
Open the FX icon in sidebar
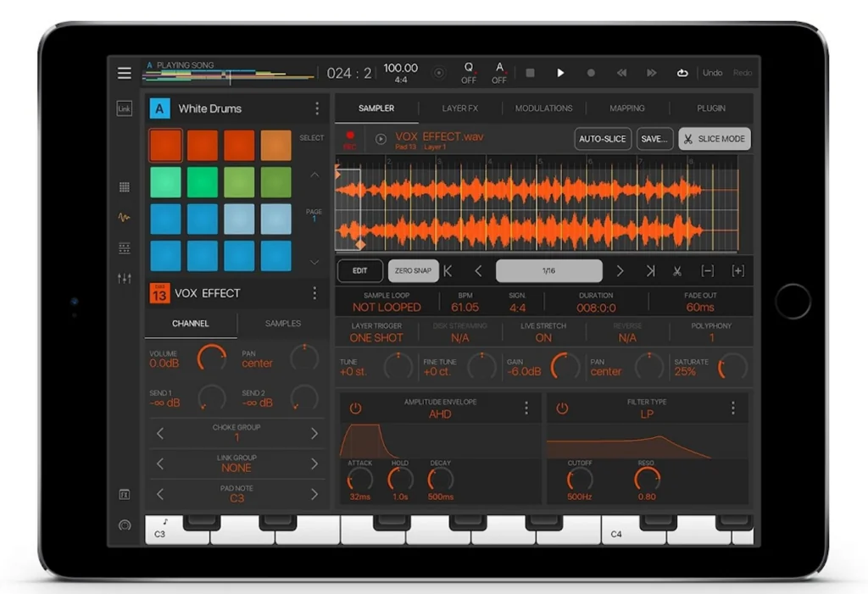tap(124, 494)
